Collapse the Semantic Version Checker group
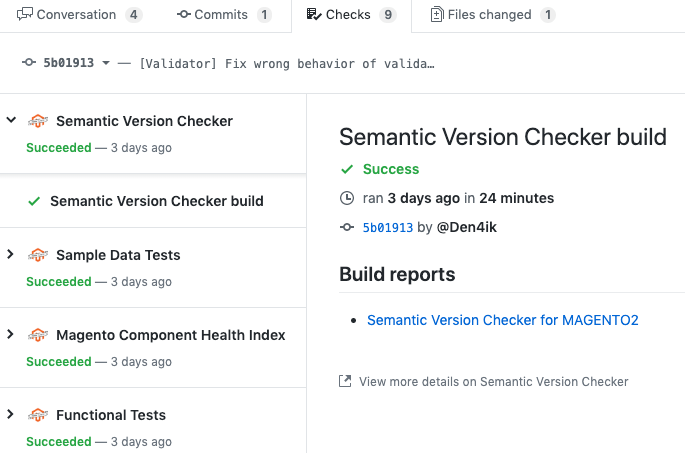Viewport: 685px width, 453px height. [11, 120]
